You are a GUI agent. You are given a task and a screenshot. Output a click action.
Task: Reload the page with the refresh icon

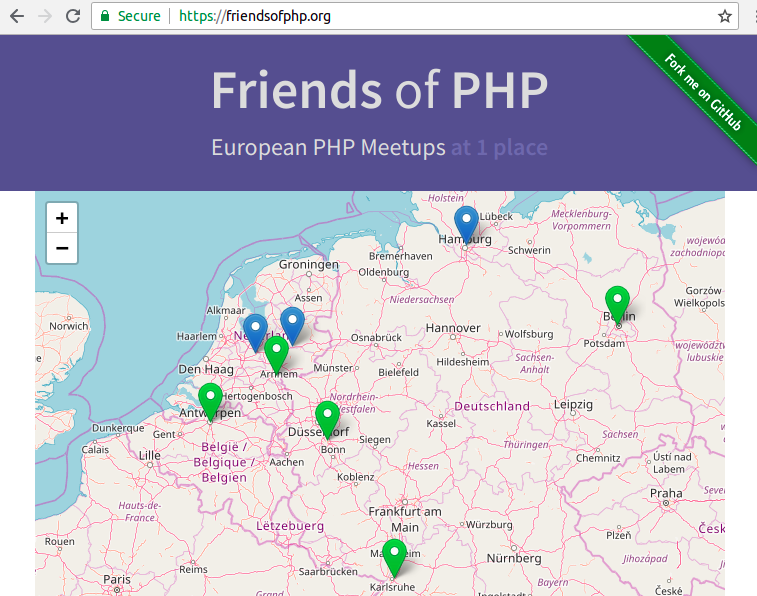(x=73, y=16)
